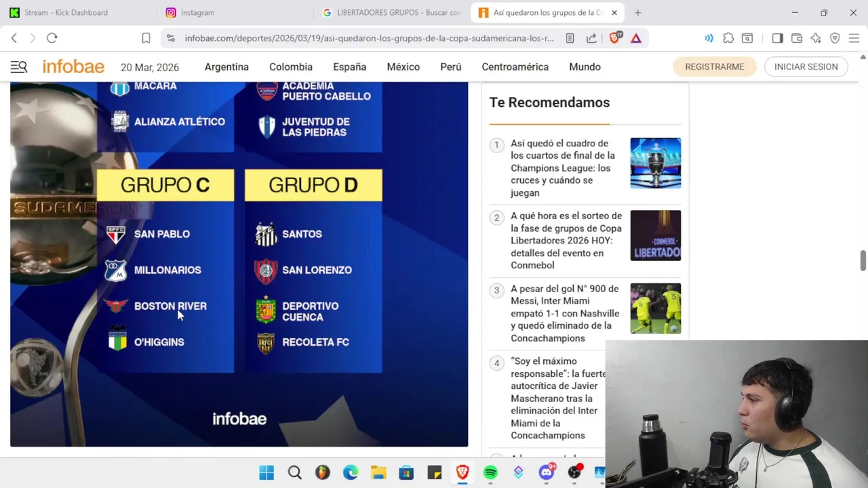
Task: Open Spotify from taskbar
Action: [x=490, y=472]
